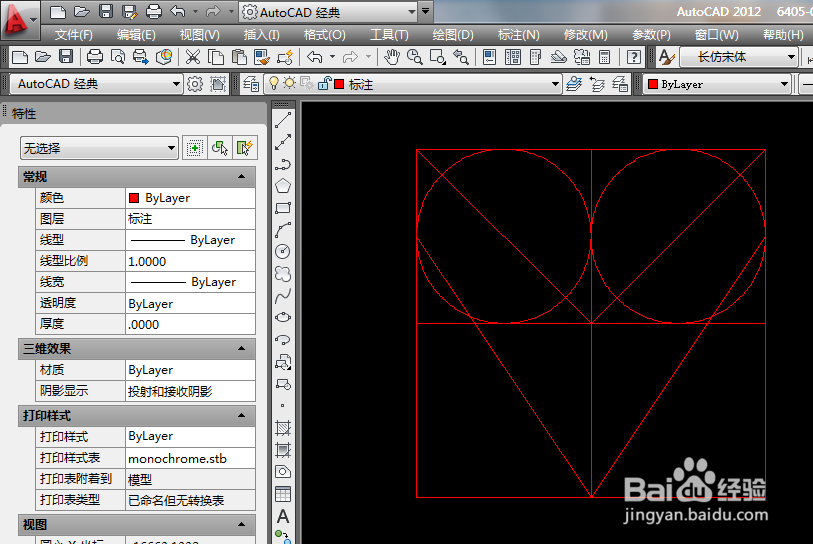
Task: Toggle the layer freeze sun icon
Action: click(289, 83)
